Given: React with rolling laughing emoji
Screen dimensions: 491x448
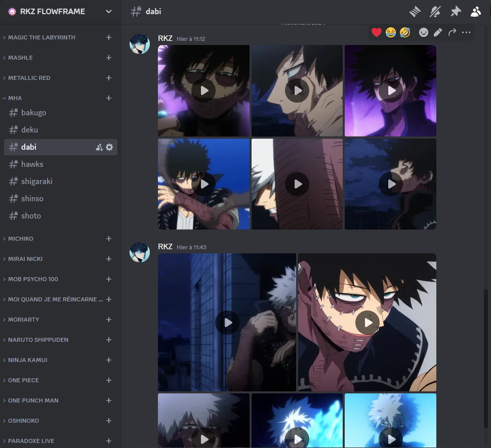Looking at the screenshot, I should [405, 32].
